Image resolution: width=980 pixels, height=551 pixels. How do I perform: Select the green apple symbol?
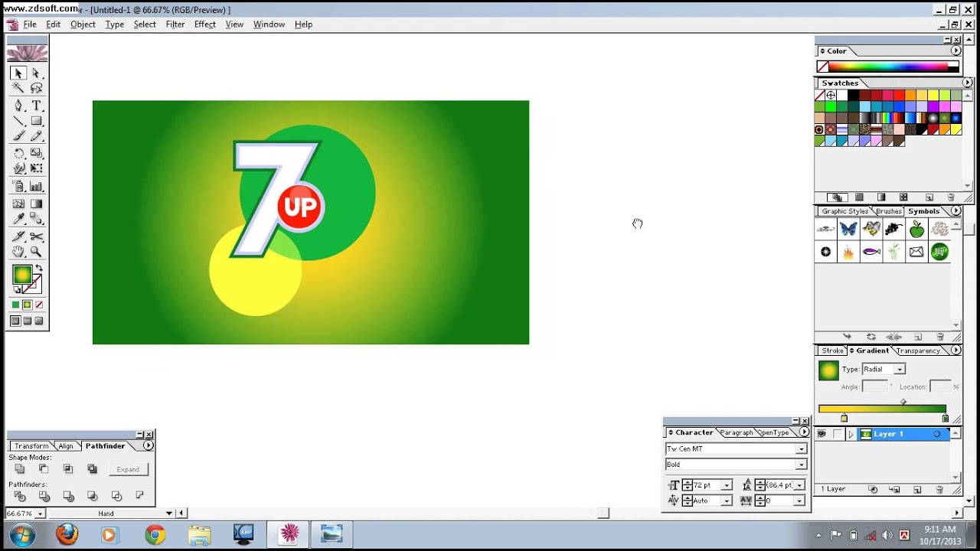point(916,229)
